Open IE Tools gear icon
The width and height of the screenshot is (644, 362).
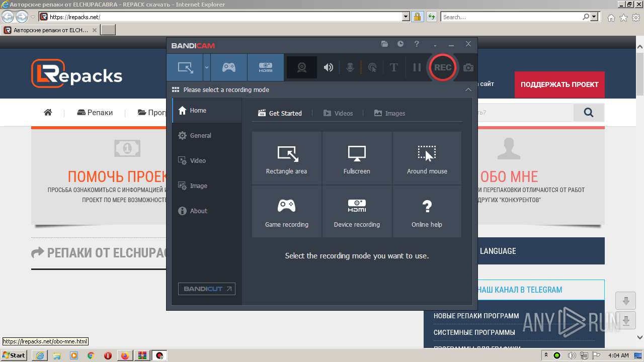(636, 17)
